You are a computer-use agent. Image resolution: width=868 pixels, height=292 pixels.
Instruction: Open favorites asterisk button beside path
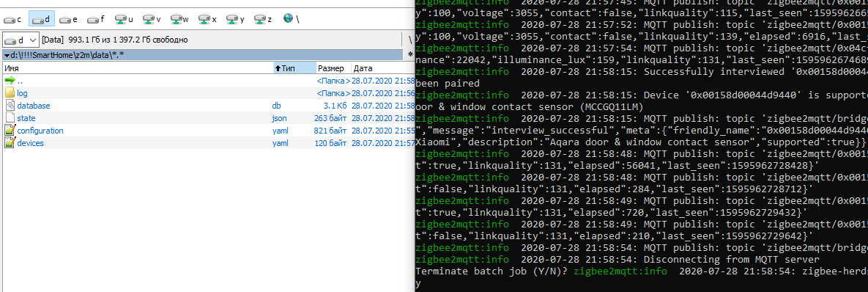[410, 55]
